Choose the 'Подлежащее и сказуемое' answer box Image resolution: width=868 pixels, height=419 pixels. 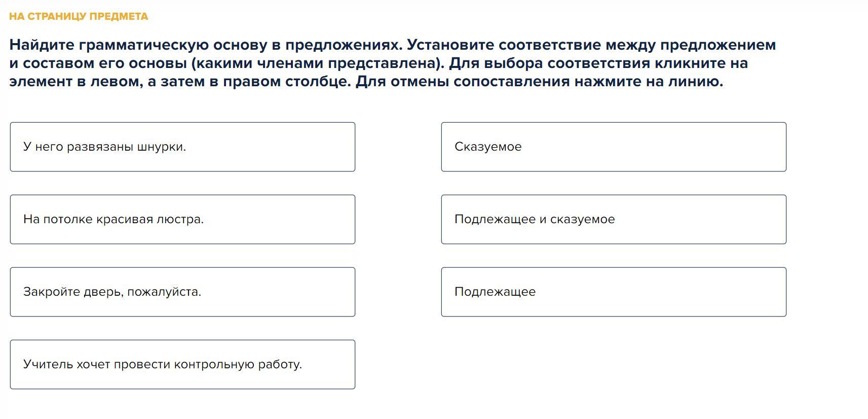[613, 219]
